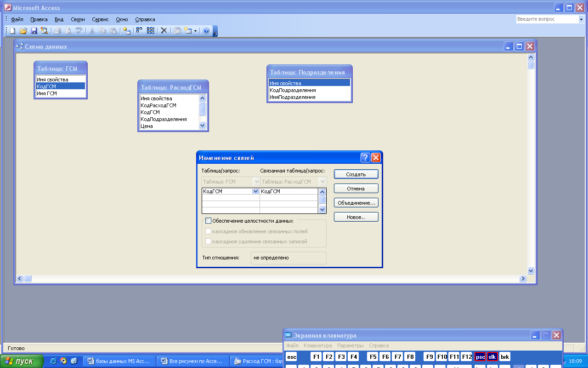The image size is (588, 368).
Task: Toggle каскадное обновление связанных полей checkbox
Action: 208,231
